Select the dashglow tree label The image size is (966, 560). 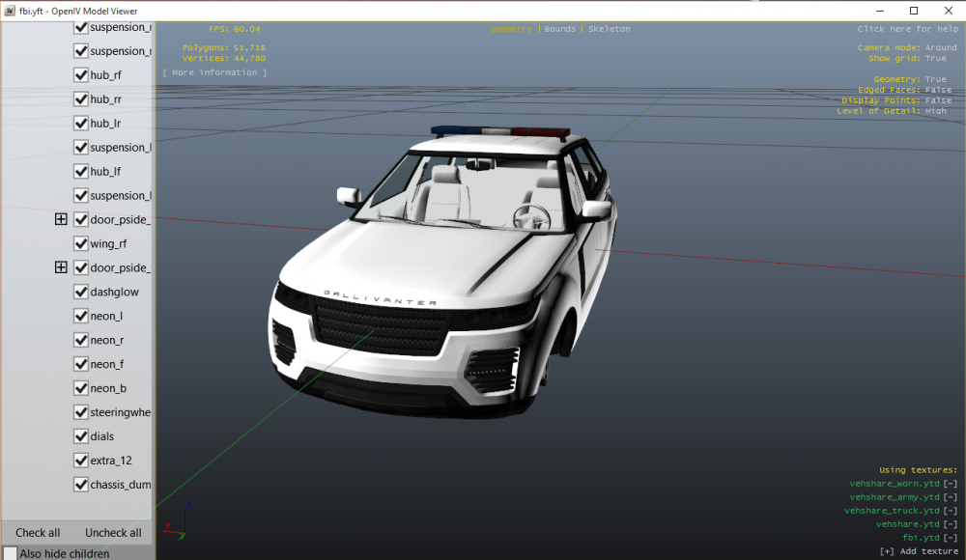coord(114,292)
